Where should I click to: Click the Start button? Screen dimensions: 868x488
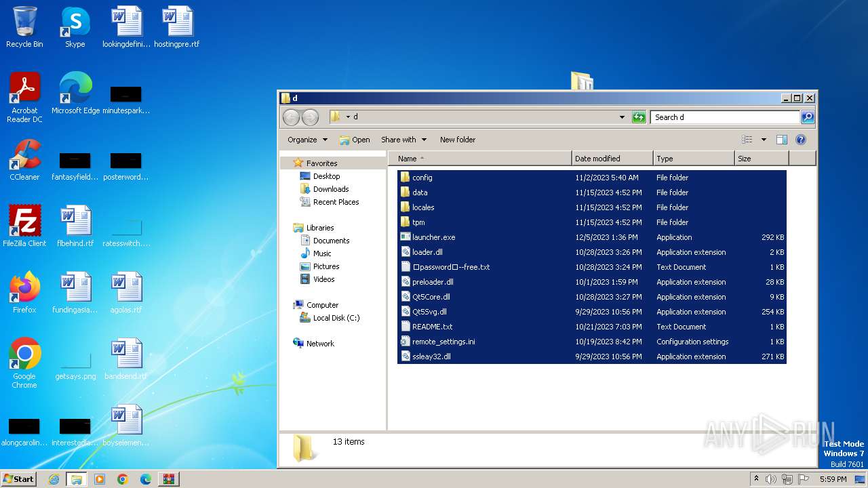19,479
